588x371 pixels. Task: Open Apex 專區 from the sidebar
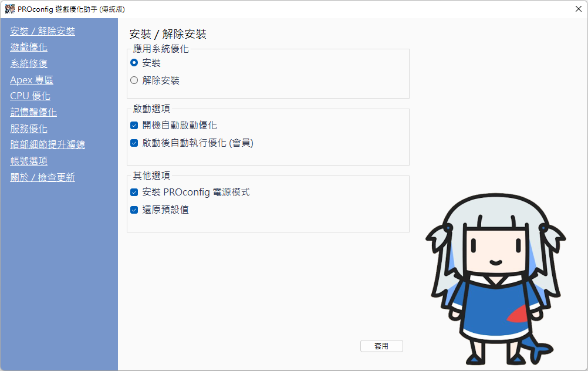click(x=32, y=80)
